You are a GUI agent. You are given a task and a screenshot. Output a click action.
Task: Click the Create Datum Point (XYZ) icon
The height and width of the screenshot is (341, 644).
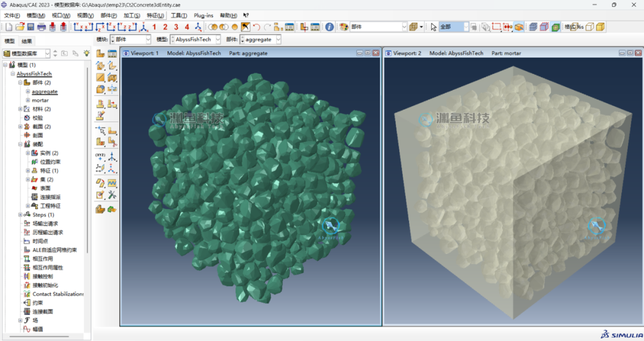(100, 157)
